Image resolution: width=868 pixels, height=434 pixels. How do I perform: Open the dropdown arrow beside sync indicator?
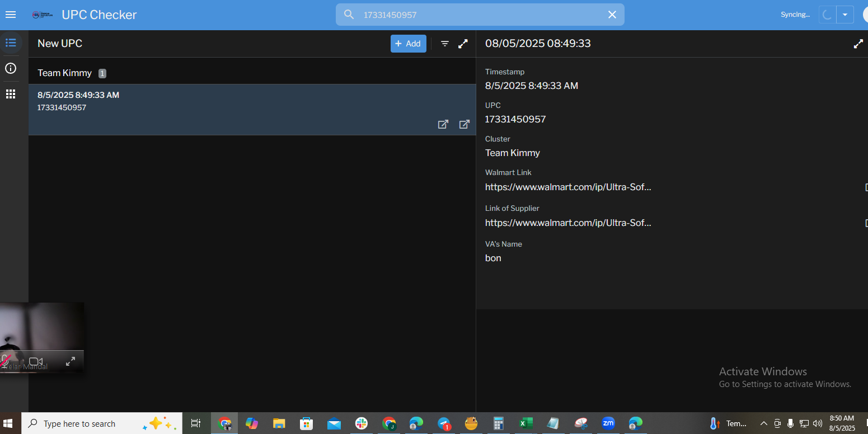click(844, 15)
